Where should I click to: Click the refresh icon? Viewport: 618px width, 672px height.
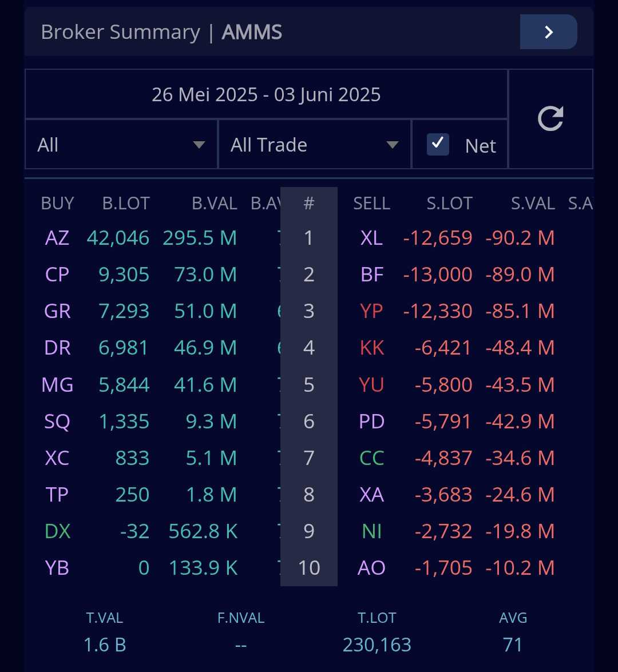pos(550,119)
